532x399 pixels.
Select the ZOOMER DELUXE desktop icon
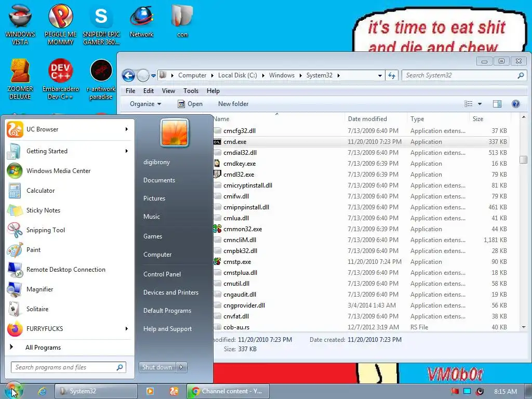[20, 79]
